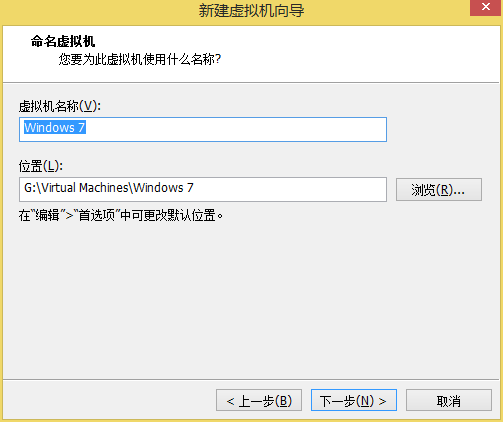Click the highlighted Windows 7 name text
The width and height of the screenshot is (503, 422).
pos(55,127)
